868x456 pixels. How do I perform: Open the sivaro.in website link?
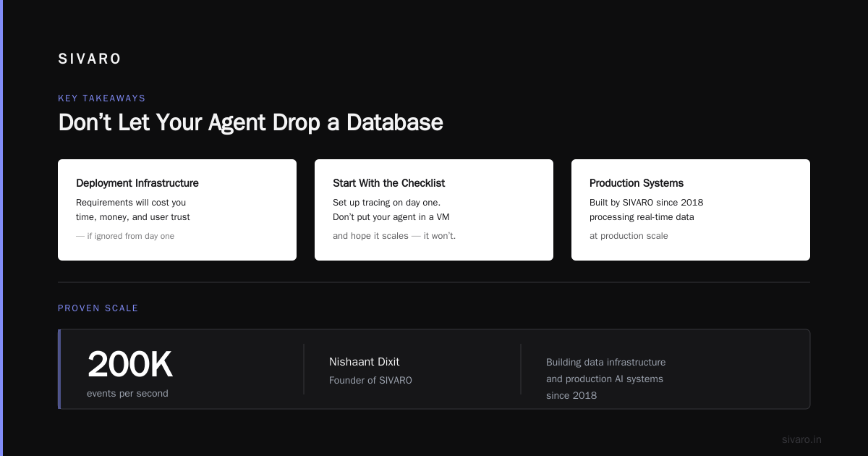pyautogui.click(x=801, y=439)
